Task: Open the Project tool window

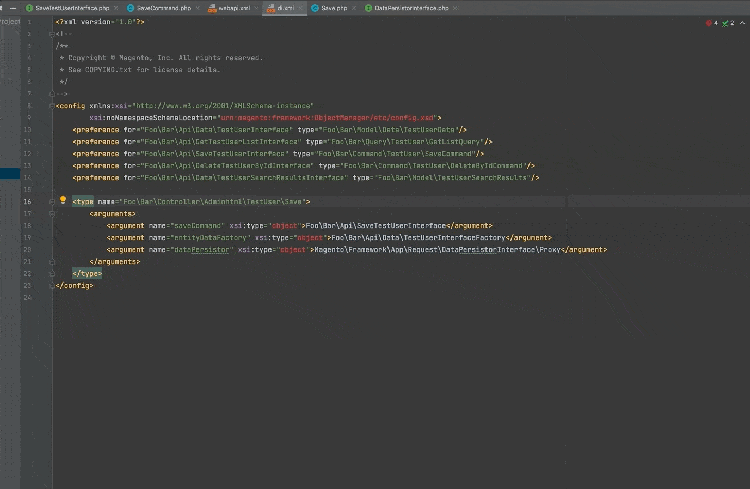Action: coord(10,19)
